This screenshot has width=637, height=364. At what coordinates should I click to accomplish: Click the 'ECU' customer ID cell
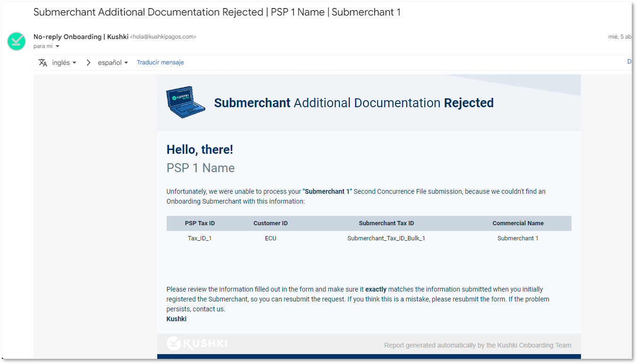click(x=270, y=238)
